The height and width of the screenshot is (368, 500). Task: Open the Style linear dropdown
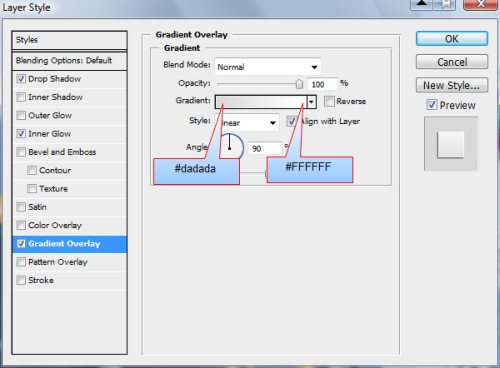(x=249, y=123)
